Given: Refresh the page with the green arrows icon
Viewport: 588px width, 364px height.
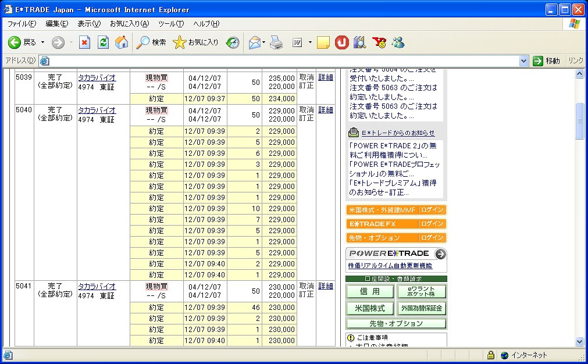Looking at the screenshot, I should point(103,42).
